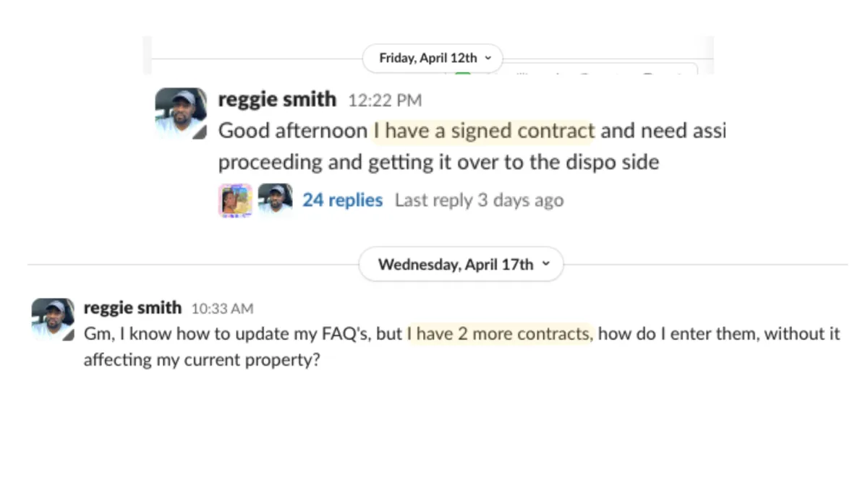Viewport: 868px width, 488px height.
Task: Click the message line ending with affecting my current property
Action: [x=202, y=360]
